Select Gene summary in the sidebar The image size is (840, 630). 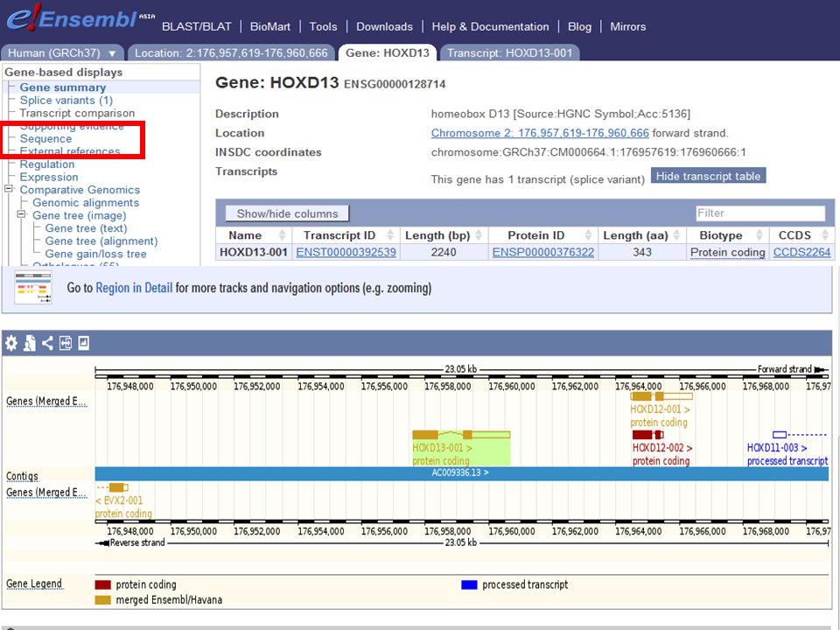tap(63, 87)
